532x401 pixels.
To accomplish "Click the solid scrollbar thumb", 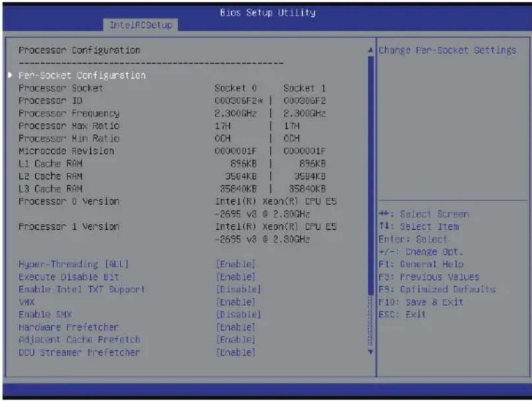I will 371,175.
